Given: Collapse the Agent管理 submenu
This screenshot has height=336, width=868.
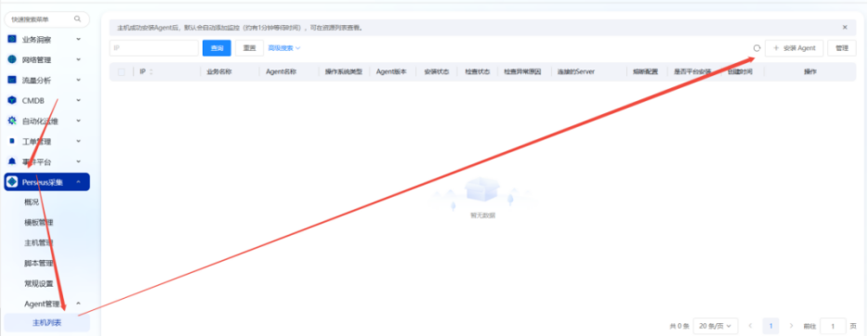Looking at the screenshot, I should 78,304.
